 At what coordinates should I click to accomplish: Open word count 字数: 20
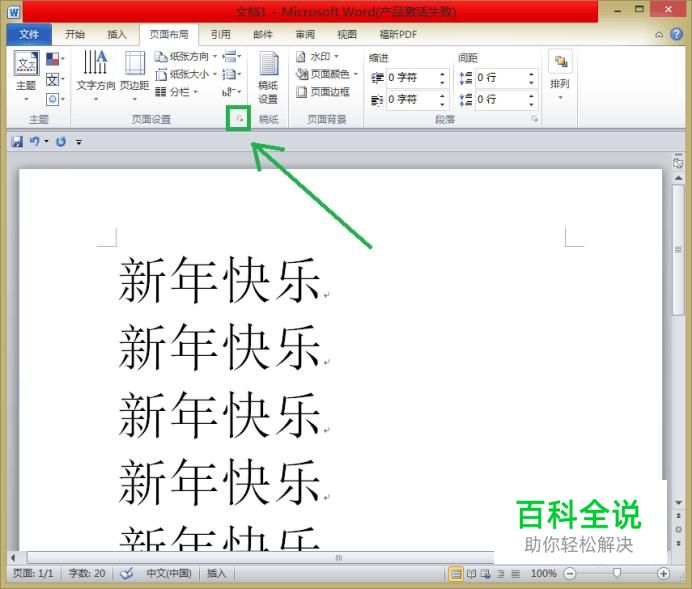(x=87, y=574)
